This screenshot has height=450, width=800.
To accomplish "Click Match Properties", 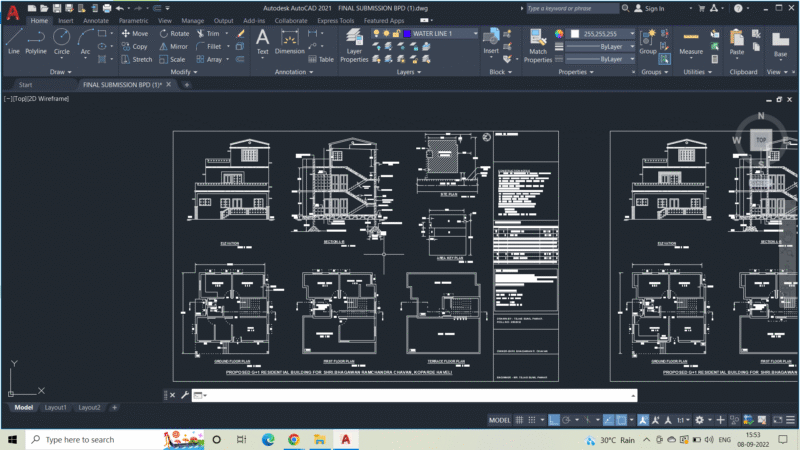I will [x=538, y=46].
